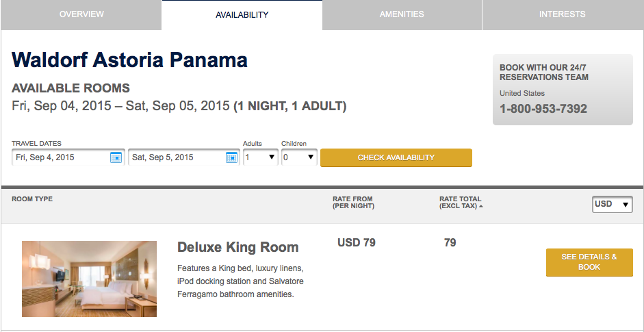Expand the Children dropdown
The image size is (644, 332).
(299, 157)
